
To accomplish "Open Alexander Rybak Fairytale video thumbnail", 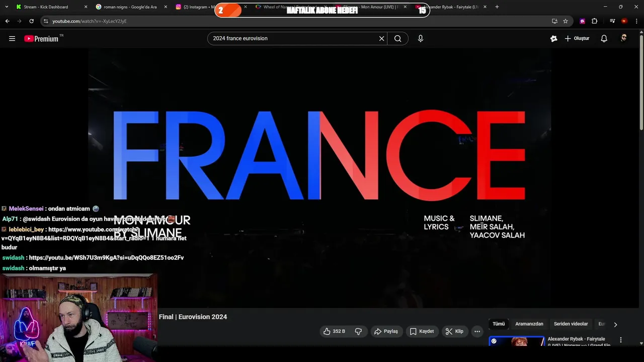I will click(x=517, y=341).
